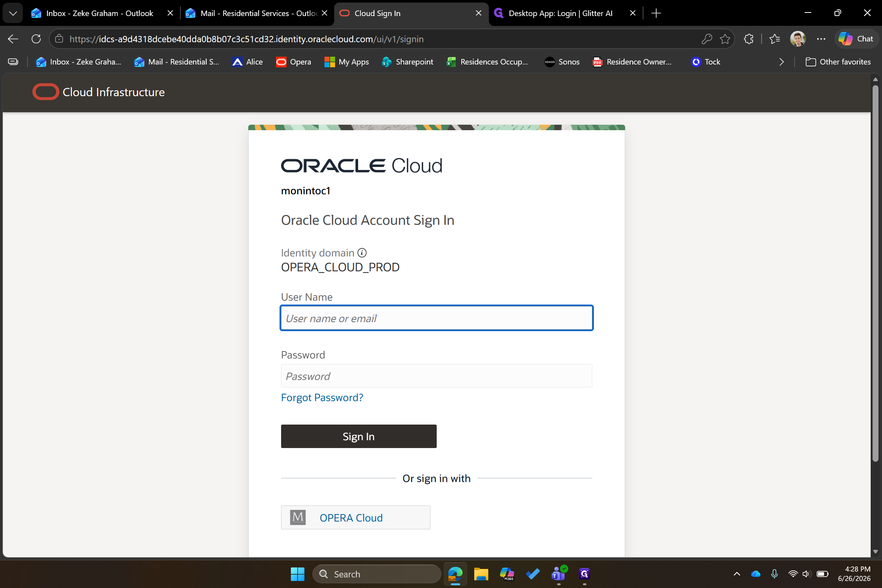
Task: Open the Extensions puzzle icon
Action: click(749, 39)
